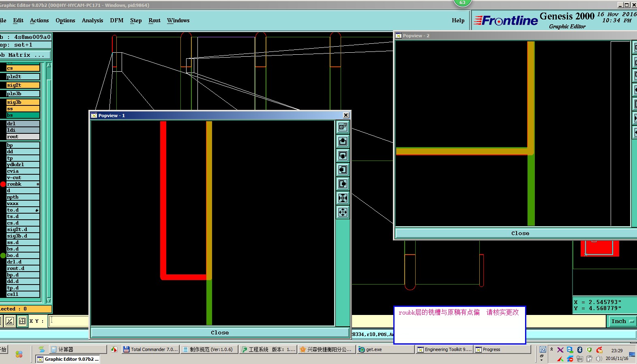The height and width of the screenshot is (364, 637).
Task: Select the rout layer
Action: click(23, 137)
